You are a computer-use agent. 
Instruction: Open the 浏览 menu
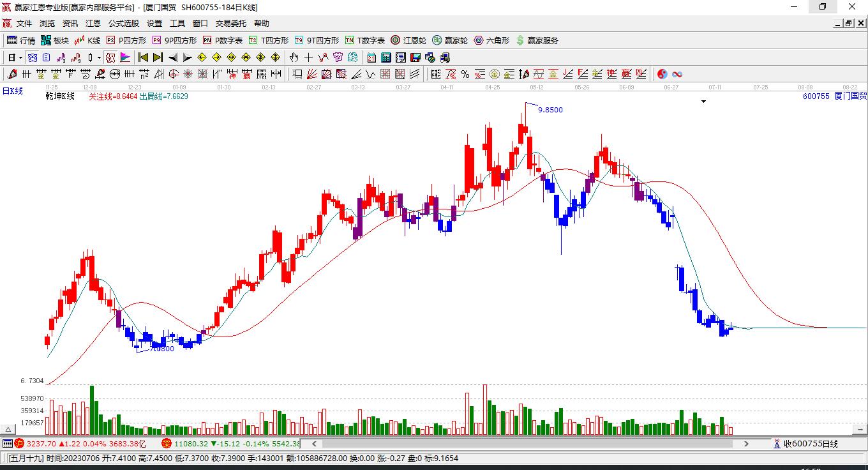(x=47, y=24)
